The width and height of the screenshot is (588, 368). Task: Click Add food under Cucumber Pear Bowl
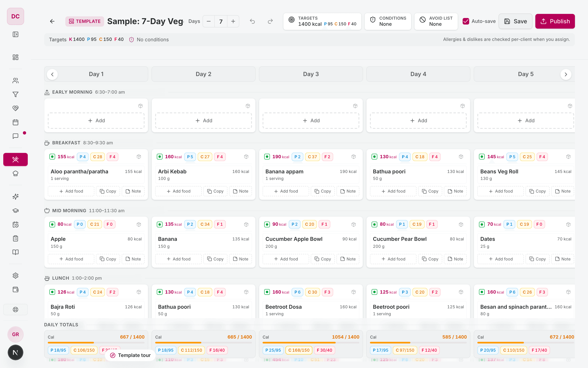coord(393,259)
